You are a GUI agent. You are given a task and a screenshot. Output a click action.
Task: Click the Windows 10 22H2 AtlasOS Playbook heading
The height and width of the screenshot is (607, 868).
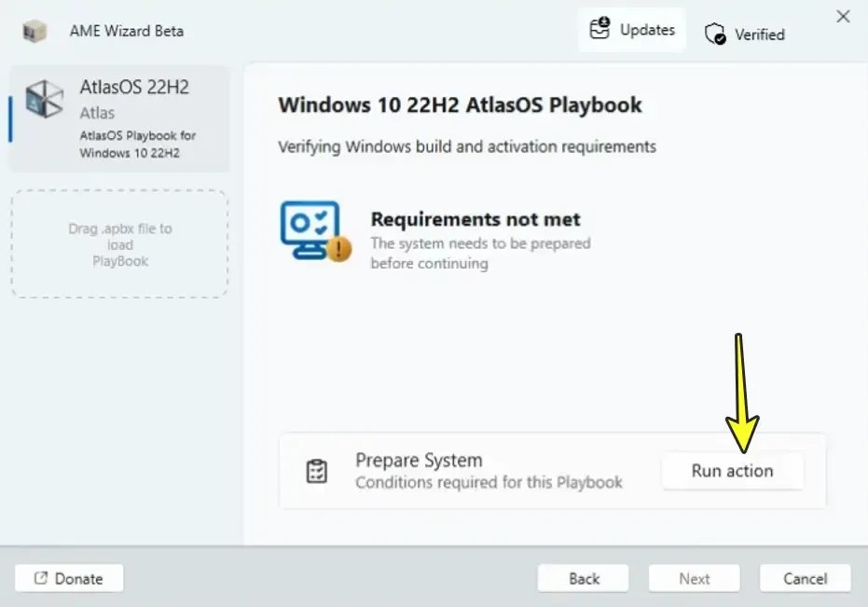pyautogui.click(x=460, y=104)
